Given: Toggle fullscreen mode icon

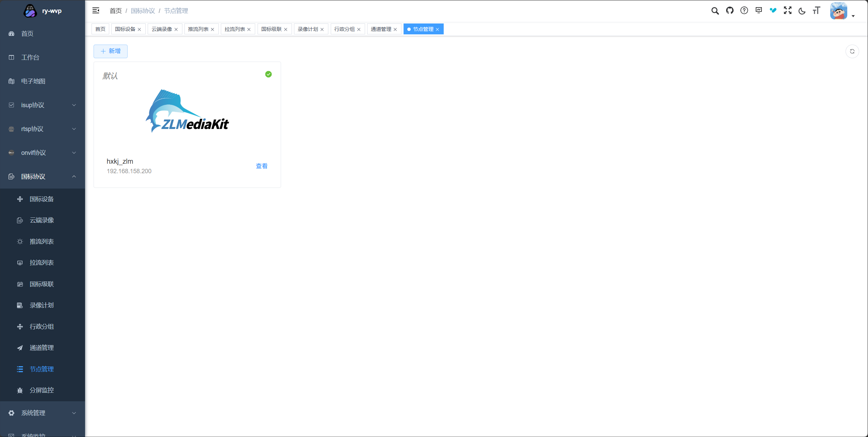Looking at the screenshot, I should (787, 11).
